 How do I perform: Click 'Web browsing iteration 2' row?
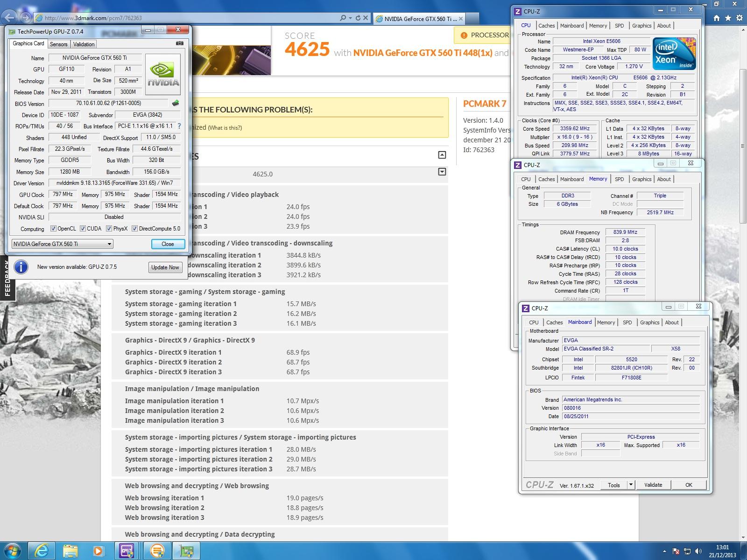pyautogui.click(x=279, y=508)
